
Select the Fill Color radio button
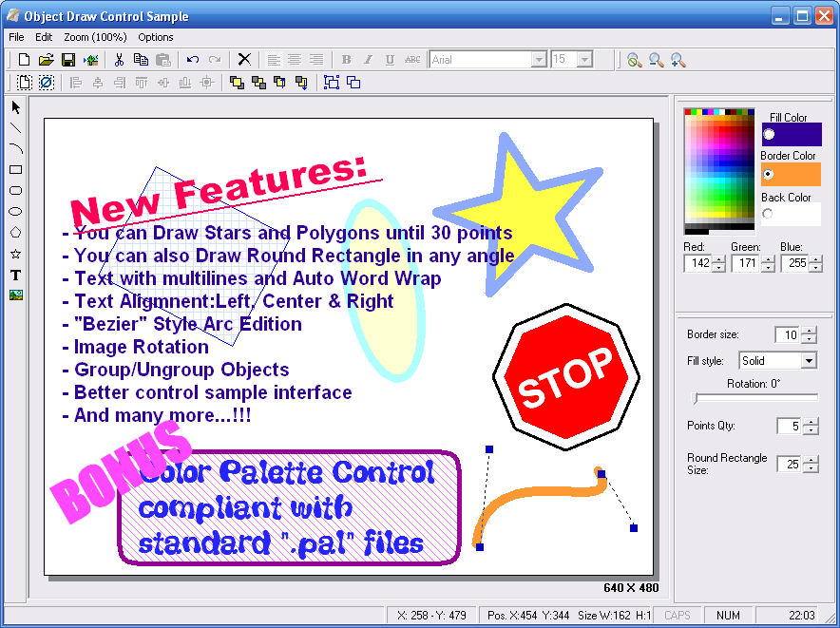769,134
